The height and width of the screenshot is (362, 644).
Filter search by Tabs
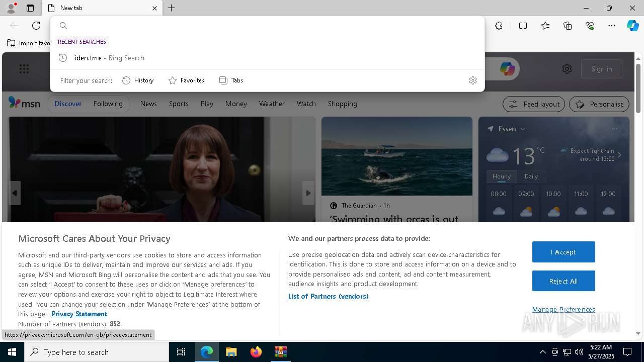[231, 80]
